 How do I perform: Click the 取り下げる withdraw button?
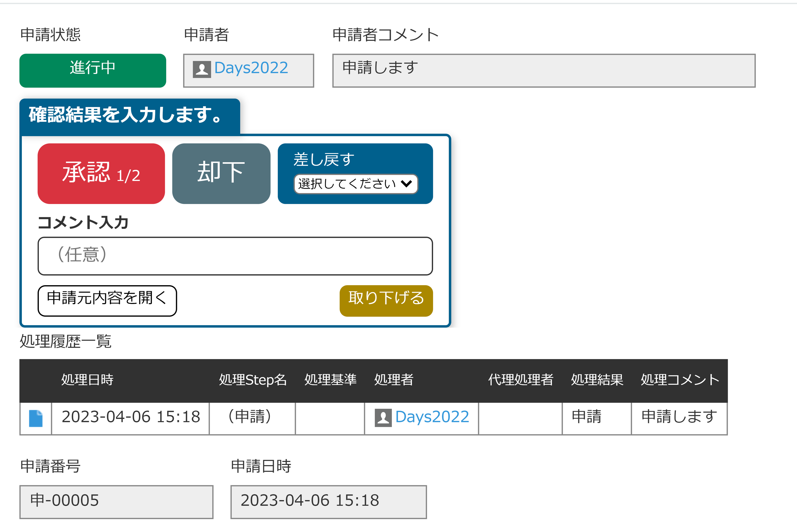(x=386, y=301)
